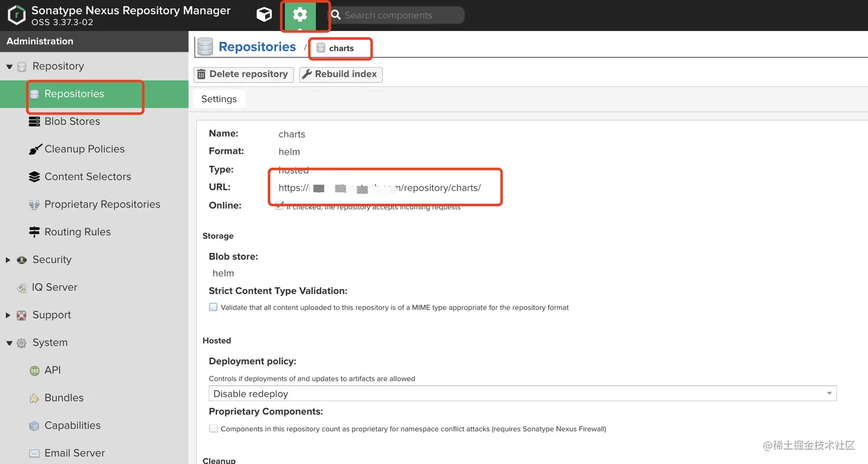
Task: Expand the Security tree node
Action: [x=8, y=260]
